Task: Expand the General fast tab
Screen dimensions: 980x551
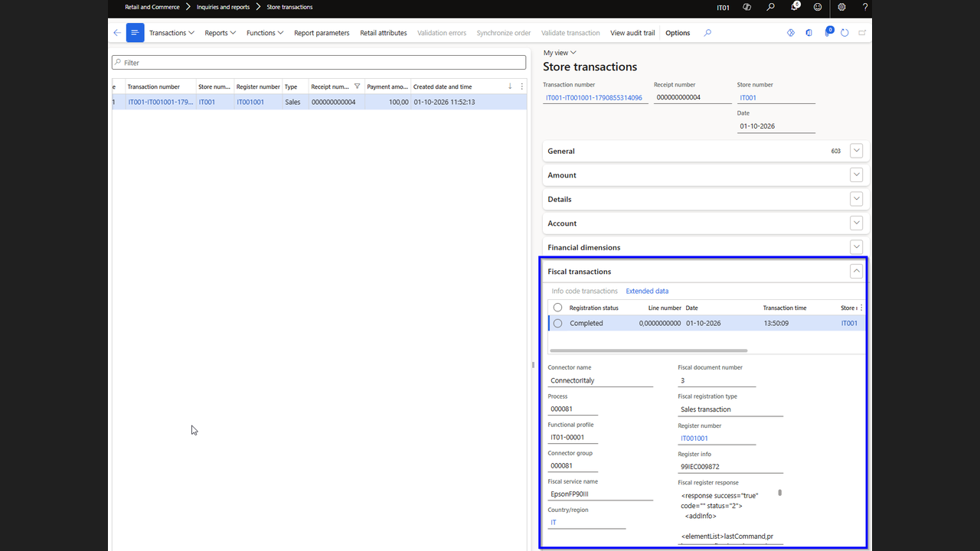Action: (857, 151)
